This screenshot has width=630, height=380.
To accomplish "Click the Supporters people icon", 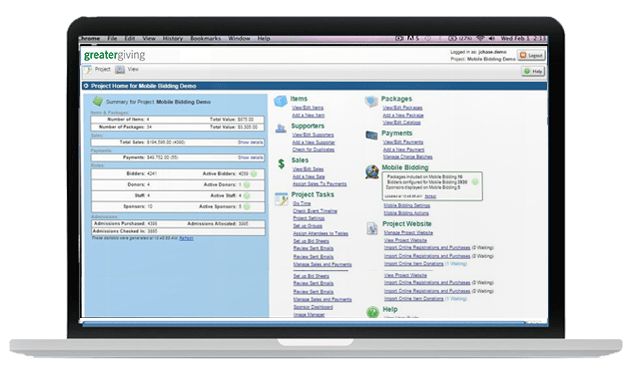I will coord(280,129).
